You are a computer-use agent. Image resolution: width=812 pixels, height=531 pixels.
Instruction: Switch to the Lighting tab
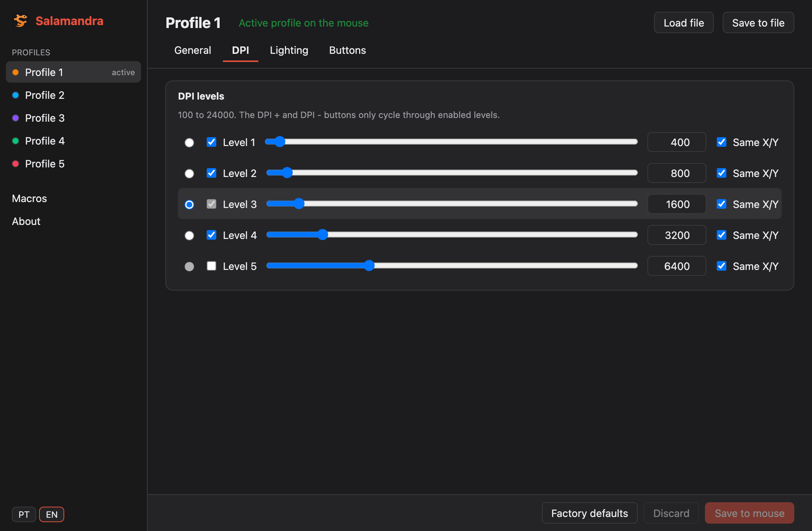point(289,50)
